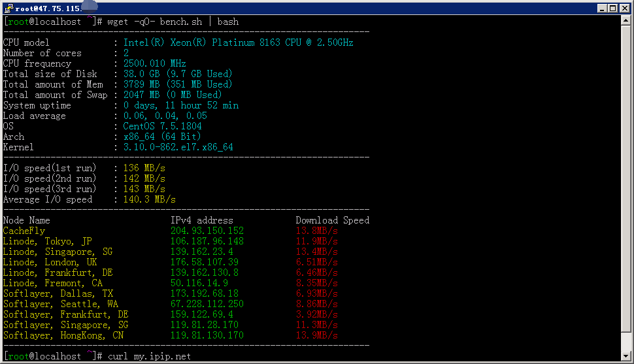Click the CentOS 7.5.1804 OS value

click(x=162, y=126)
